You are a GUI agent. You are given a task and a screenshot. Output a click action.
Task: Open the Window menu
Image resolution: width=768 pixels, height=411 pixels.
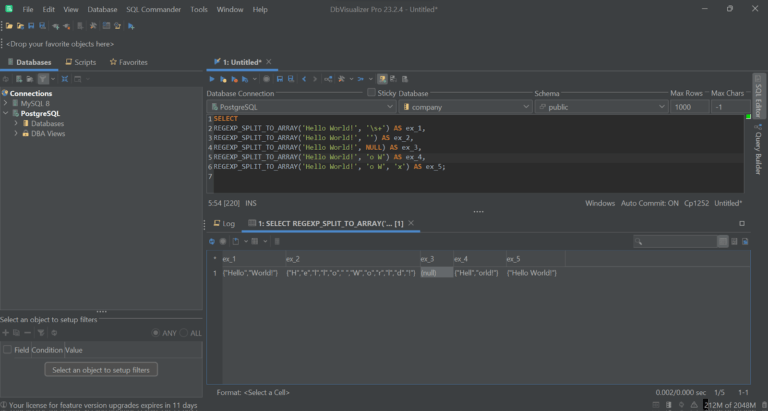pos(230,9)
